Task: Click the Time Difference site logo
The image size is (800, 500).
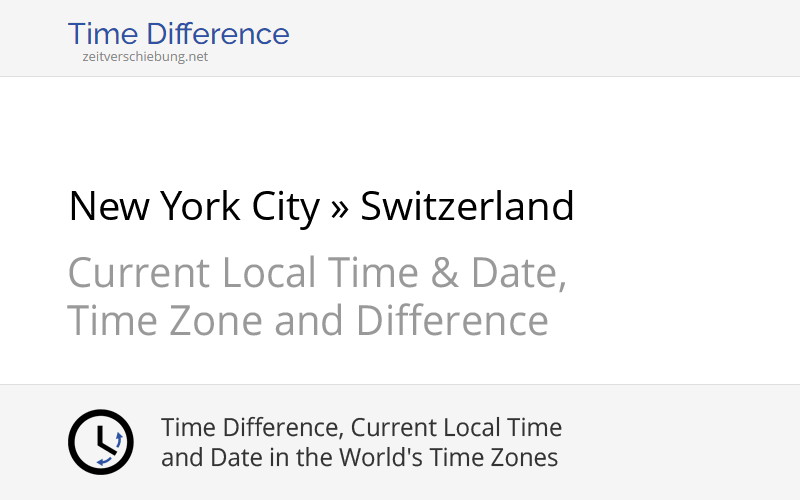Action: click(178, 34)
